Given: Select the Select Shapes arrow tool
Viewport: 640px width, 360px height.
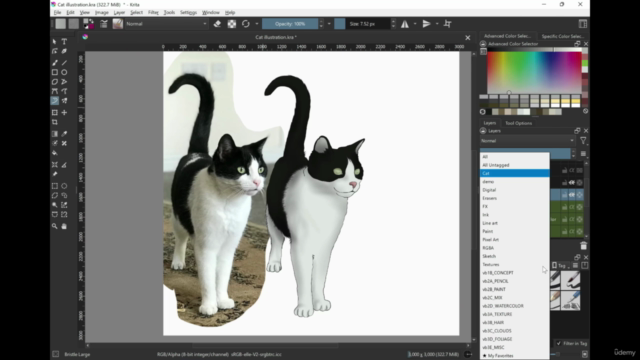Looking at the screenshot, I should coord(55,42).
